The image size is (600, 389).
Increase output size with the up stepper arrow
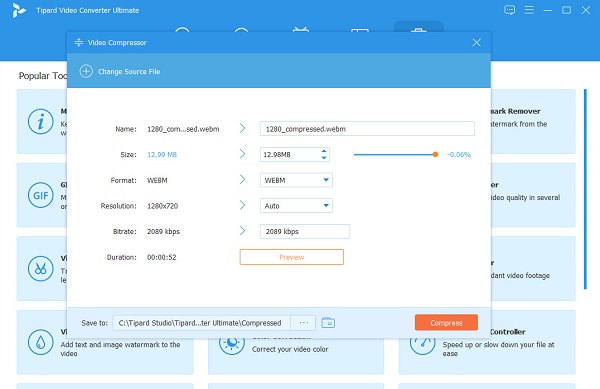324,151
